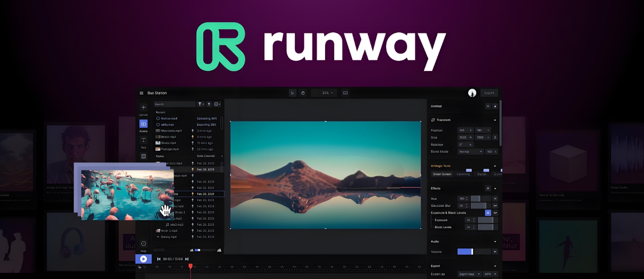
Task: Click the keyboard shortcuts icon in top toolbar
Action: pos(345,93)
